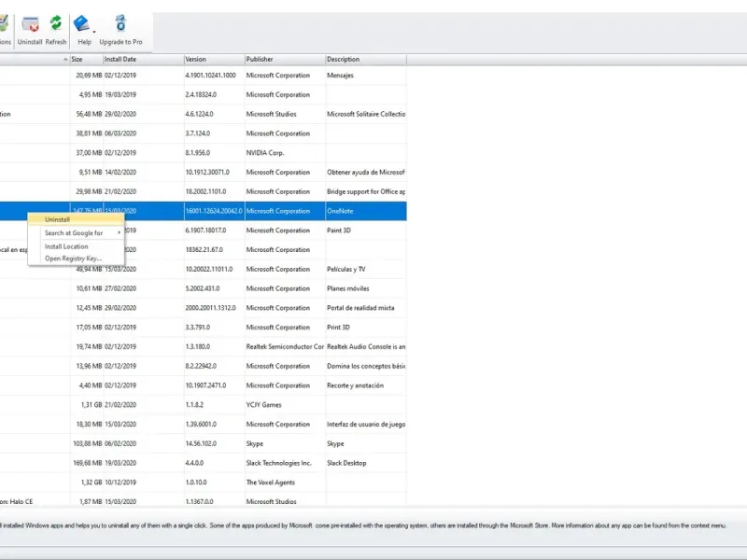Open the Help book icon
747x560 pixels.
(x=81, y=23)
